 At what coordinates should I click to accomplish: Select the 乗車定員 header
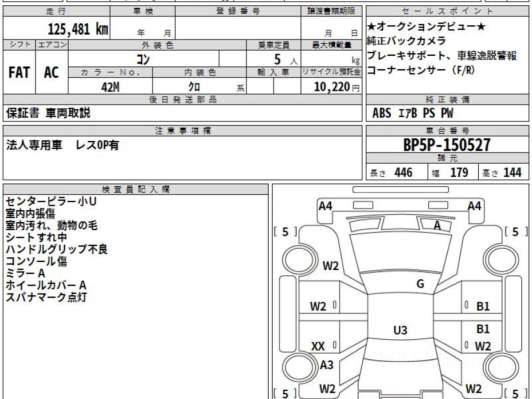[x=274, y=45]
